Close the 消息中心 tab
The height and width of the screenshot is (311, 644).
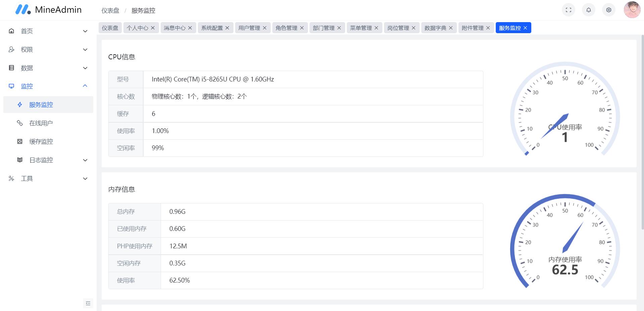[190, 28]
